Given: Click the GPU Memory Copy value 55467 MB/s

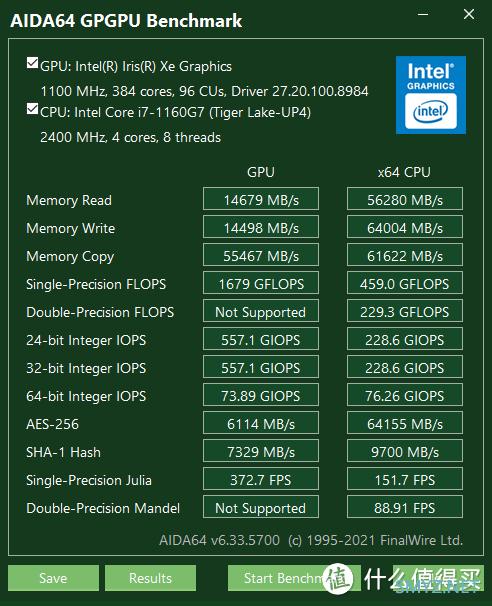Looking at the screenshot, I should (x=261, y=255).
